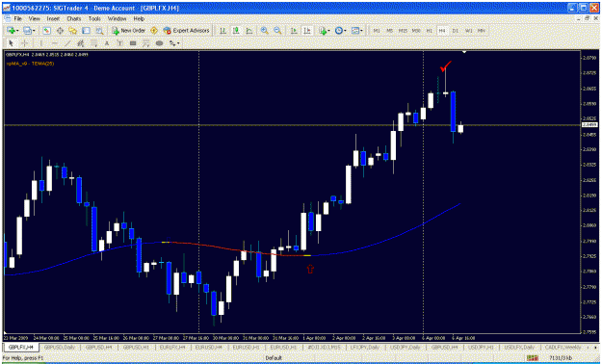602x364 pixels.
Task: Launch MetaEditor from the toolbar
Action: click(154, 31)
